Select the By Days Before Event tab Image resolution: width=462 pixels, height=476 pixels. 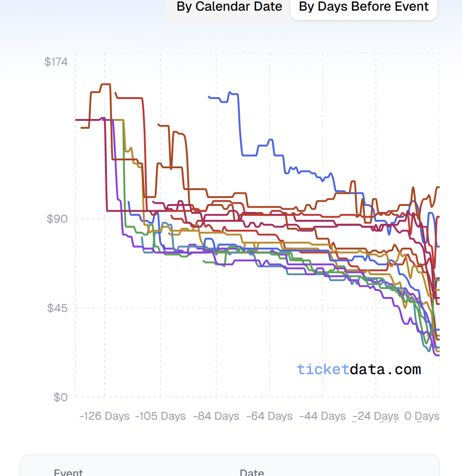(363, 7)
